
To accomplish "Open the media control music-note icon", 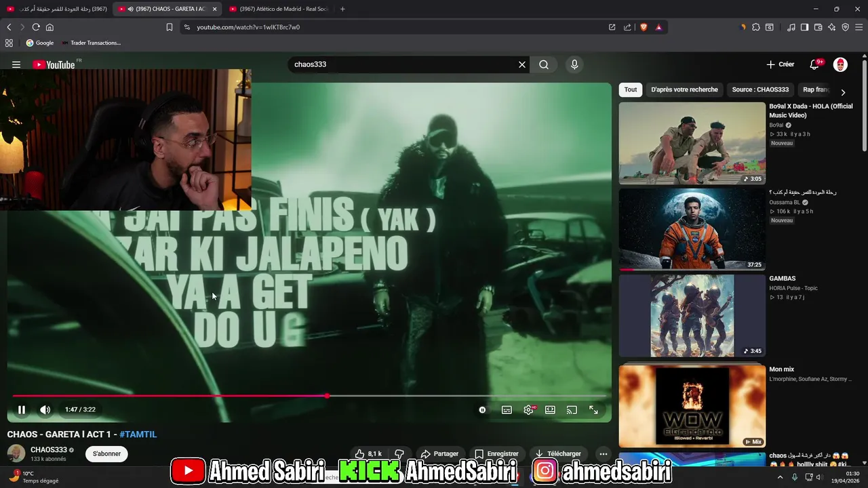I will pyautogui.click(x=791, y=27).
